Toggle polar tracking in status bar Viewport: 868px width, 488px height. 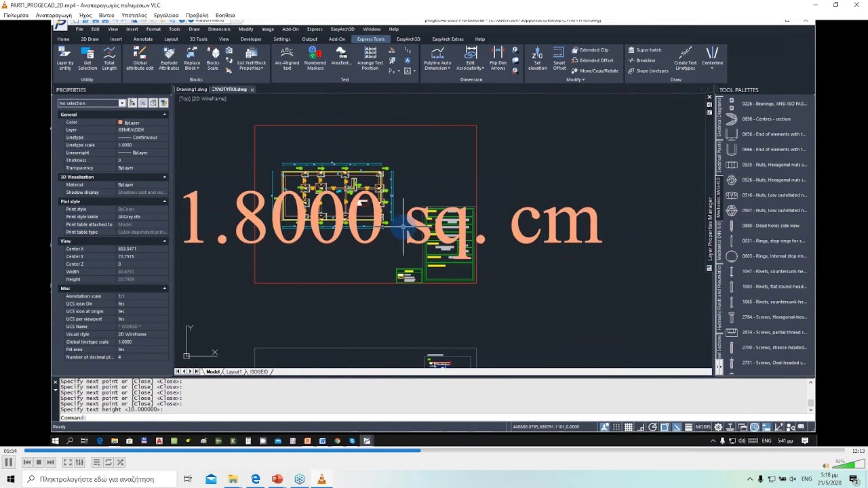(653, 427)
